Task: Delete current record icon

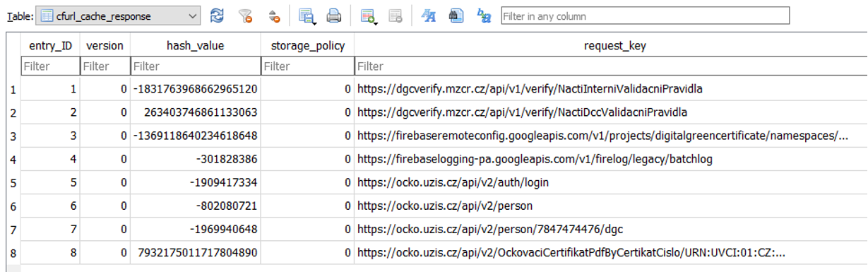Action: click(396, 16)
